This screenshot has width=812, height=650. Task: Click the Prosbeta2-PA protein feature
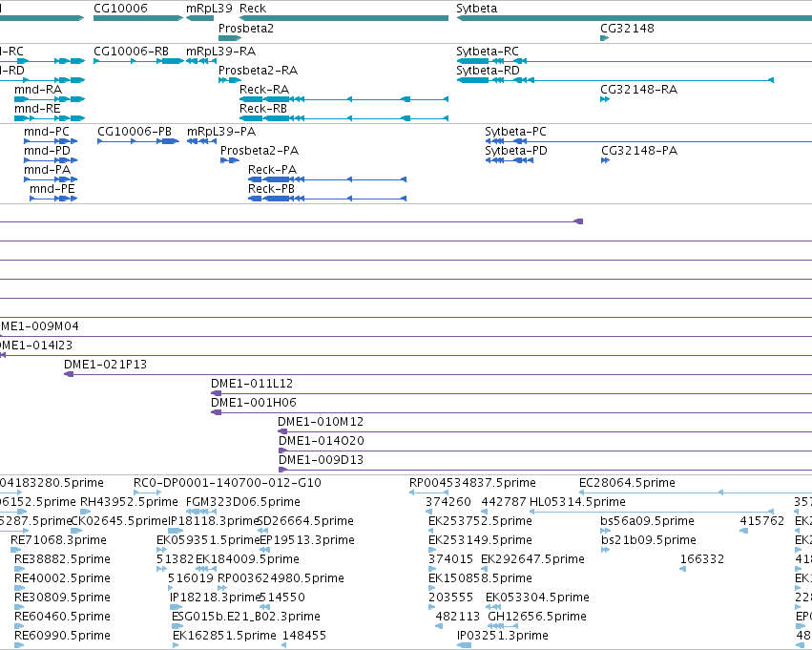230,160
